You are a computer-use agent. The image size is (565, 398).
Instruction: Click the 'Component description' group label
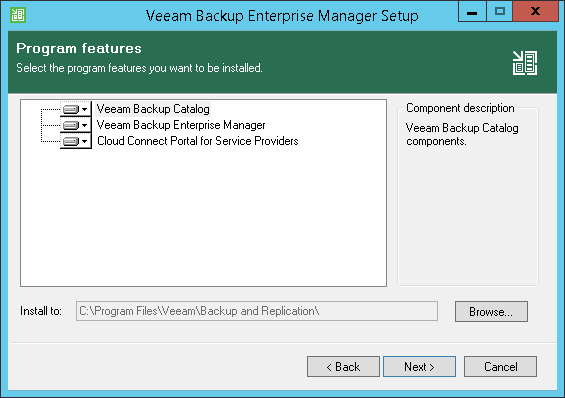[x=460, y=108]
